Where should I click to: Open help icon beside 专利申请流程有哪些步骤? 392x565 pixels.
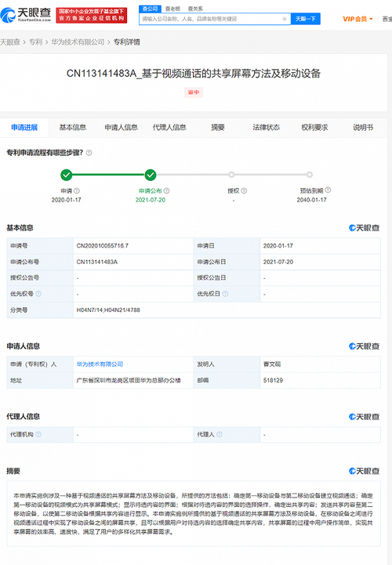(x=89, y=153)
